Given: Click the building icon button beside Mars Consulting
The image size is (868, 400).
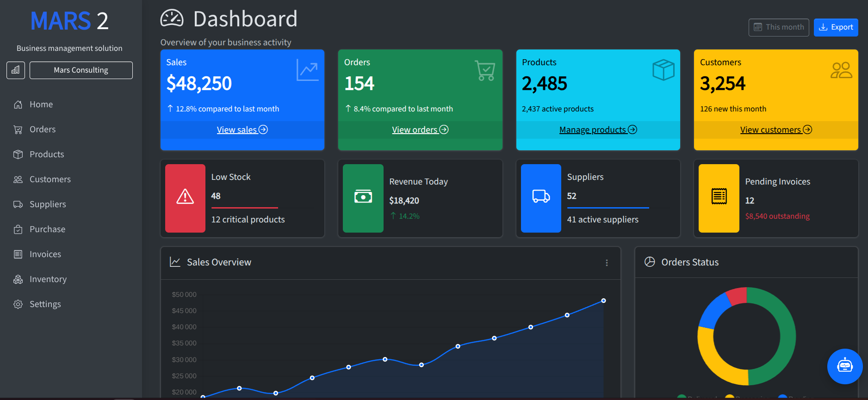Looking at the screenshot, I should click(x=16, y=70).
